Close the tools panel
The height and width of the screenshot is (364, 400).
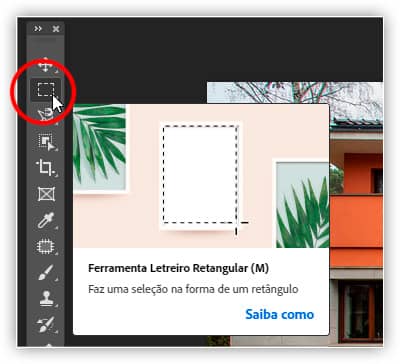(56, 29)
